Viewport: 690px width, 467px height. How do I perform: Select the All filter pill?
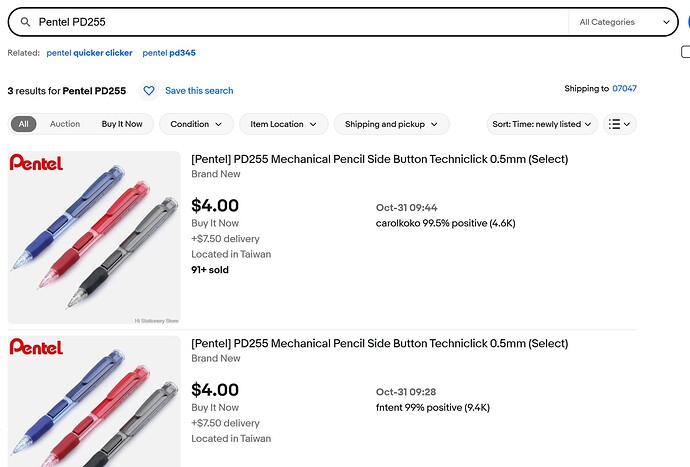[23, 124]
